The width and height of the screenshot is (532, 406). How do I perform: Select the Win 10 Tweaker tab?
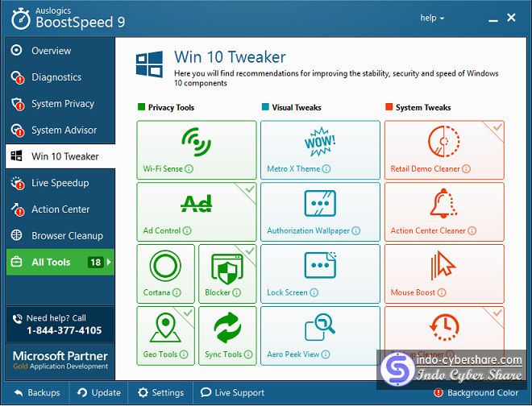point(60,156)
